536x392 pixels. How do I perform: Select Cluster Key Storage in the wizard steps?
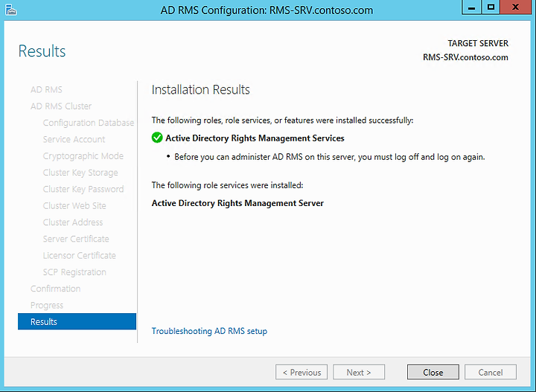(x=80, y=173)
